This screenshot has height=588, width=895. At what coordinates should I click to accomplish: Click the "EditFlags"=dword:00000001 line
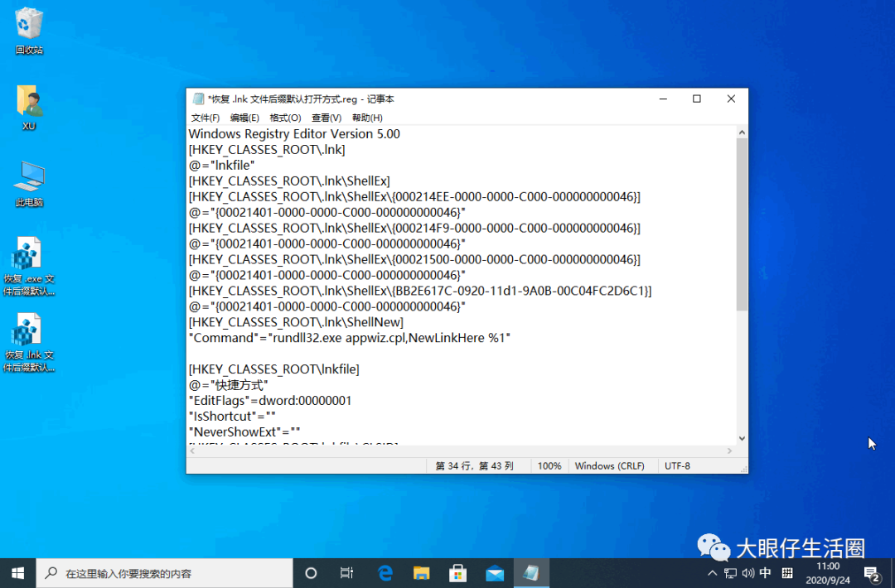[x=270, y=400]
